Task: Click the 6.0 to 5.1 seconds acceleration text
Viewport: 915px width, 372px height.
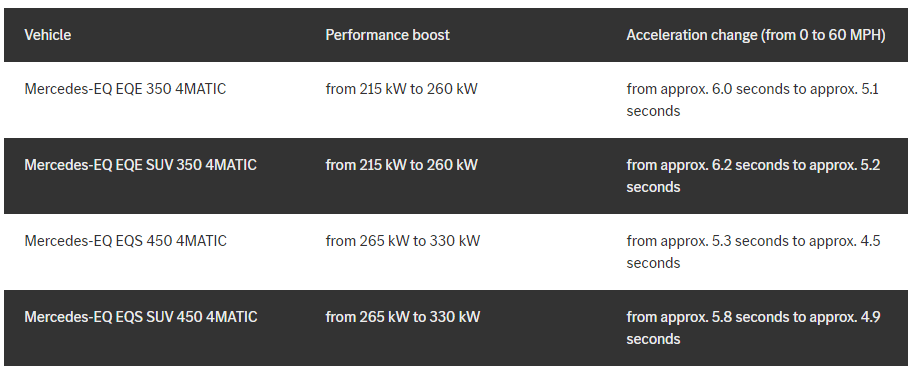Action: 753,100
